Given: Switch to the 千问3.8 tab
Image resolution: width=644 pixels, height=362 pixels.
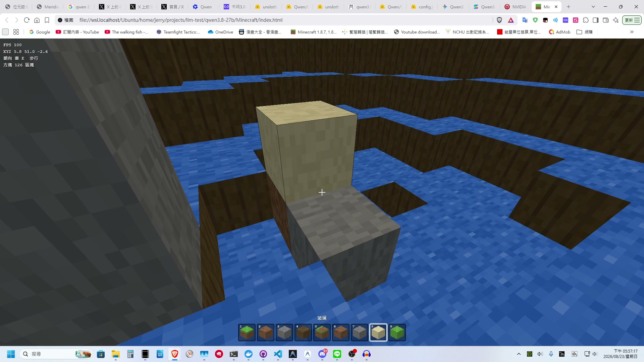Looking at the screenshot, I should (x=235, y=7).
